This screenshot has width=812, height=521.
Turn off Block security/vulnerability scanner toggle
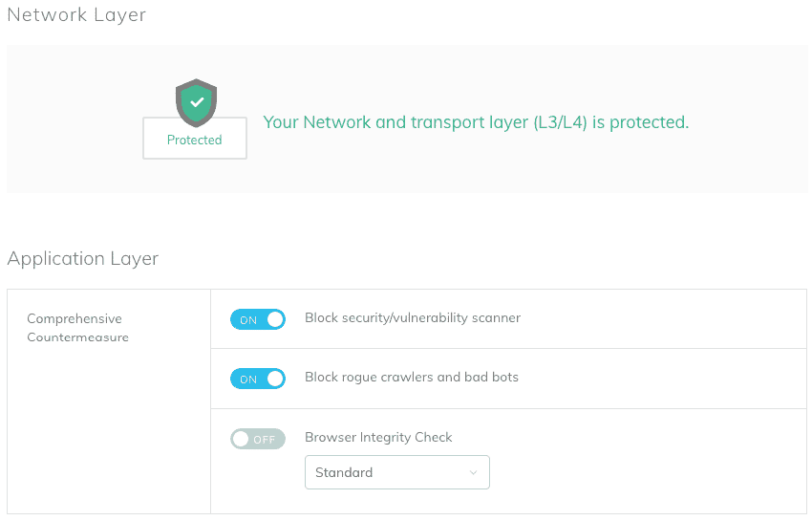click(x=258, y=319)
